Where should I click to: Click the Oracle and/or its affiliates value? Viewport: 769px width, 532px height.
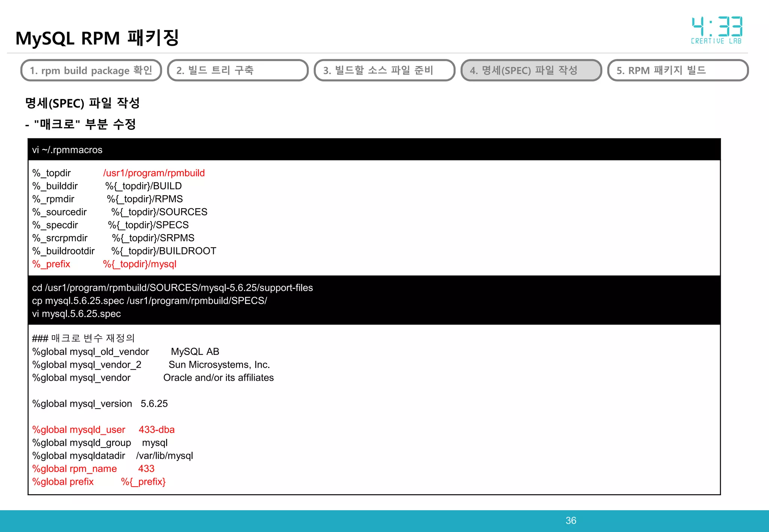click(x=219, y=377)
